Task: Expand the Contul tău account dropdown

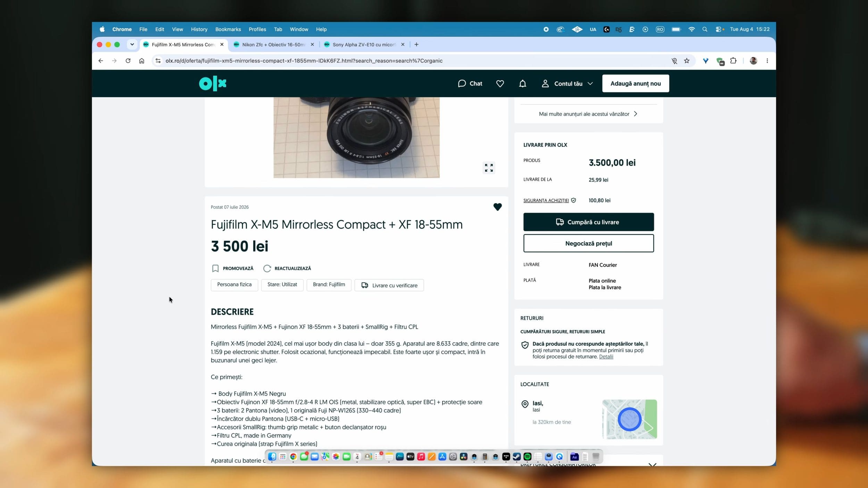Action: [567, 84]
